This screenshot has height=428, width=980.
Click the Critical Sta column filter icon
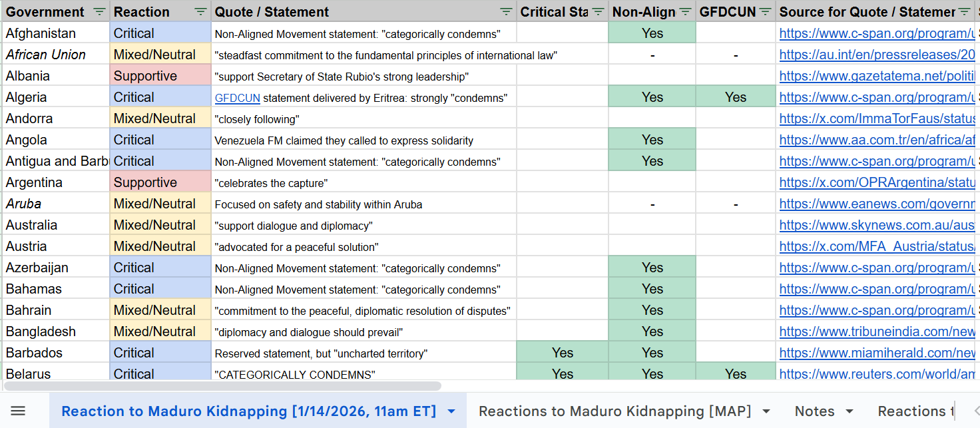tap(598, 12)
